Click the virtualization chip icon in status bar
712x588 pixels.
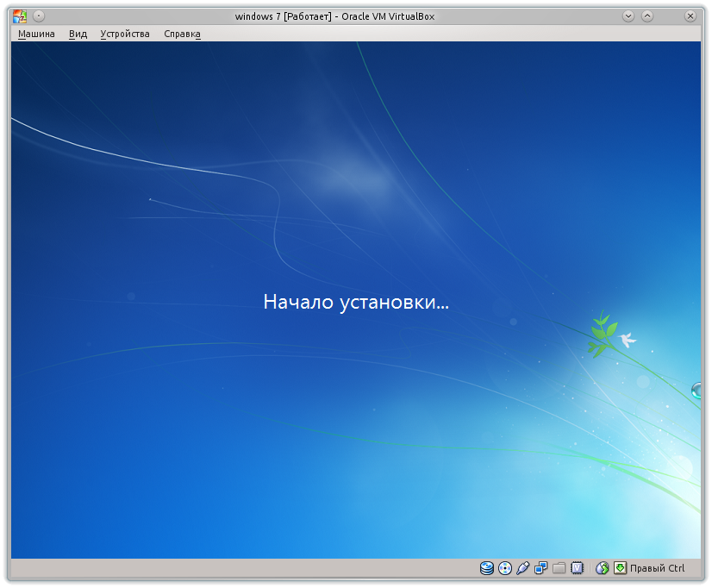575,568
